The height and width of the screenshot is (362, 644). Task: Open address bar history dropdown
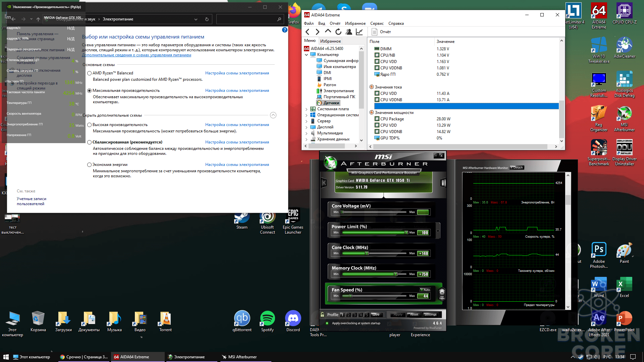pos(196,19)
